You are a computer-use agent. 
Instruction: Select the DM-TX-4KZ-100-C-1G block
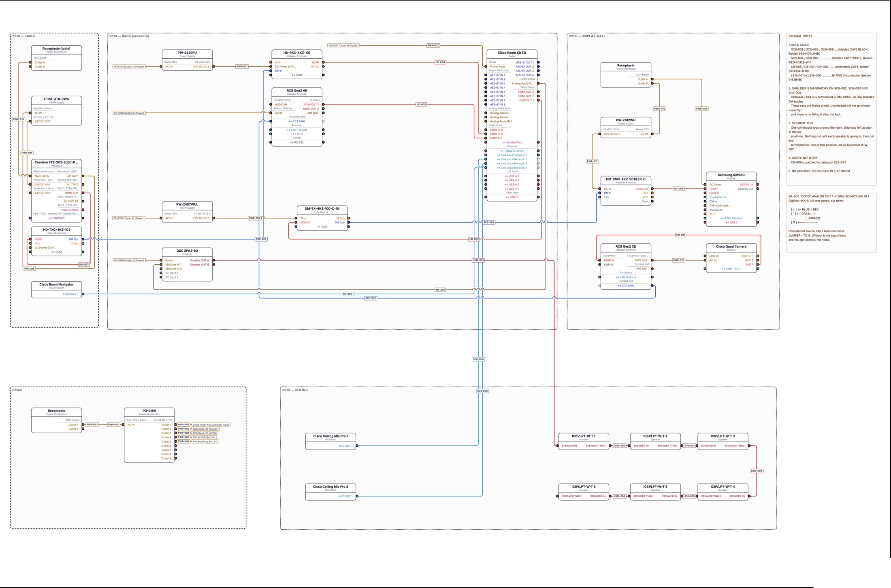[x=322, y=218]
